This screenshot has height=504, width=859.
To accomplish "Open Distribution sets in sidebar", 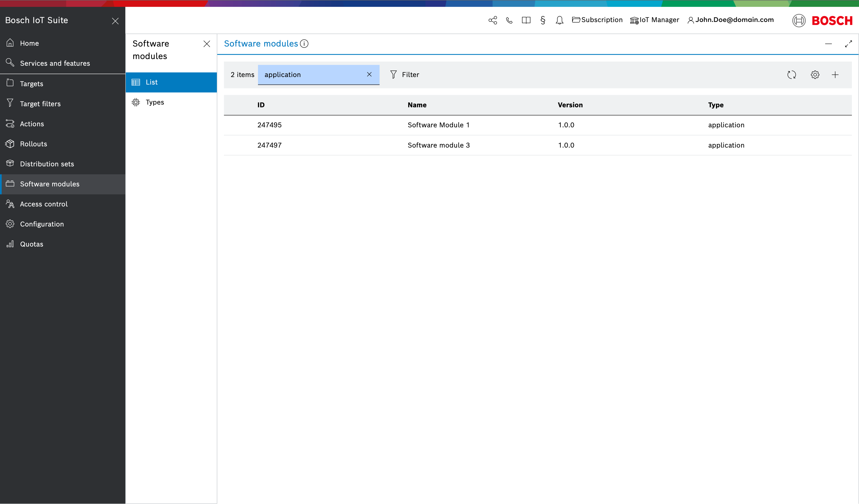I will [x=47, y=164].
